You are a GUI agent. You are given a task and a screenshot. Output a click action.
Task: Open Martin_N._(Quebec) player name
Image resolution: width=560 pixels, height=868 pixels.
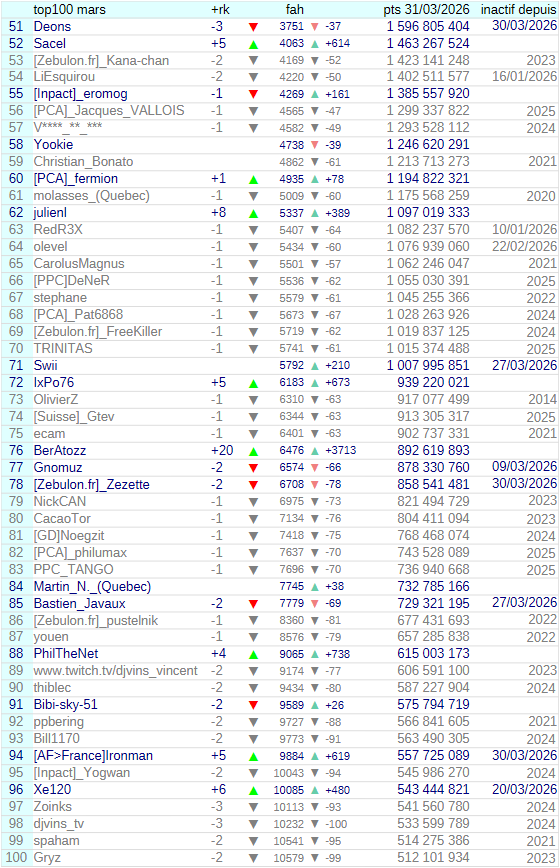click(92, 587)
